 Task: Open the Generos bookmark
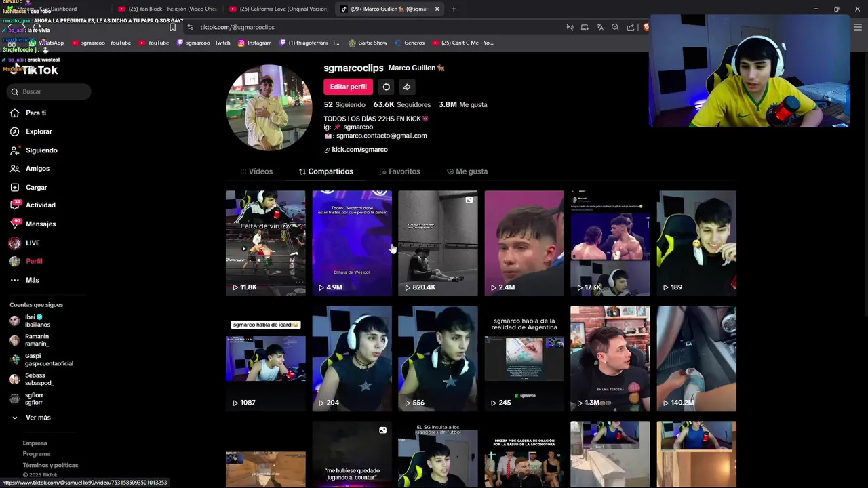click(x=409, y=43)
